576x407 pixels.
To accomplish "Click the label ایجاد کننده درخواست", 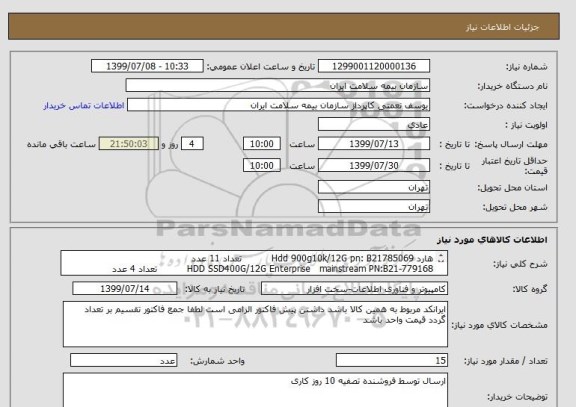I will point(506,106).
